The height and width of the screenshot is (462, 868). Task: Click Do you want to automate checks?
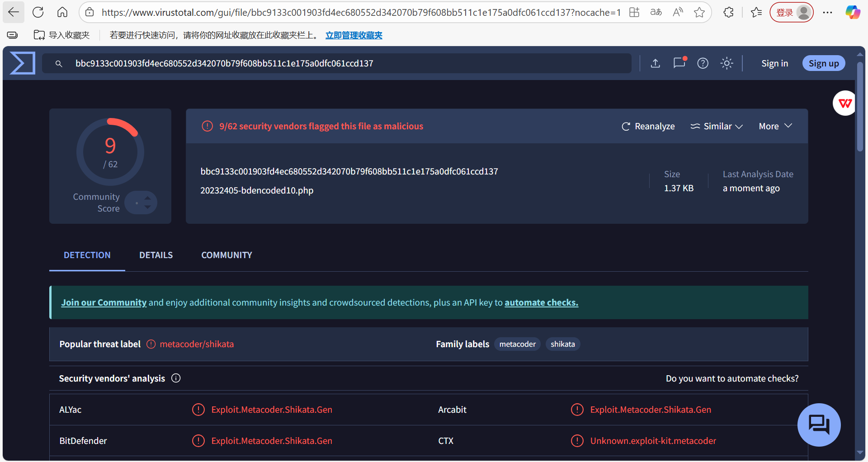732,378
